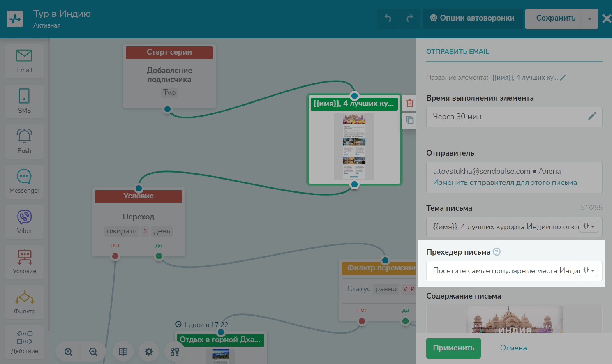Select the Push notification element

tap(24, 141)
